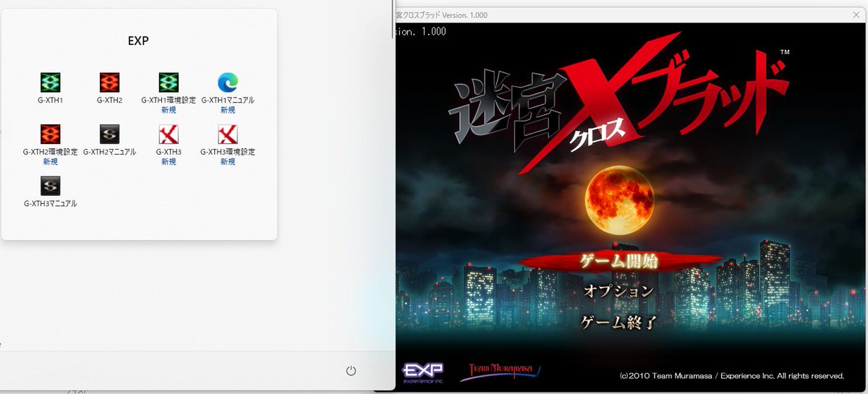
Task: Select ゲーム開始 in the game menu
Action: 620,262
